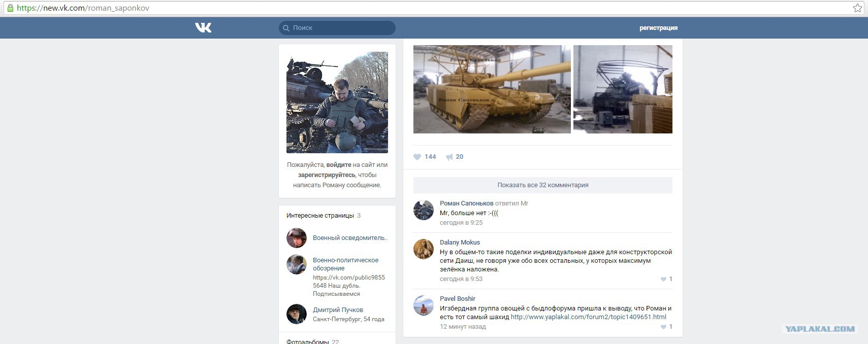Open Роман Сапоньков commenter name
The image size is (868, 344).
466,203
